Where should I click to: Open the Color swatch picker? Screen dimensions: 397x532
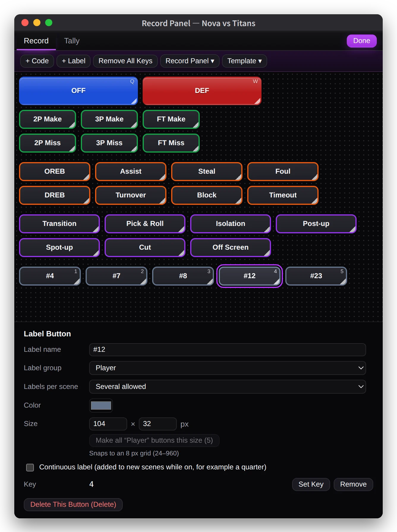101,406
